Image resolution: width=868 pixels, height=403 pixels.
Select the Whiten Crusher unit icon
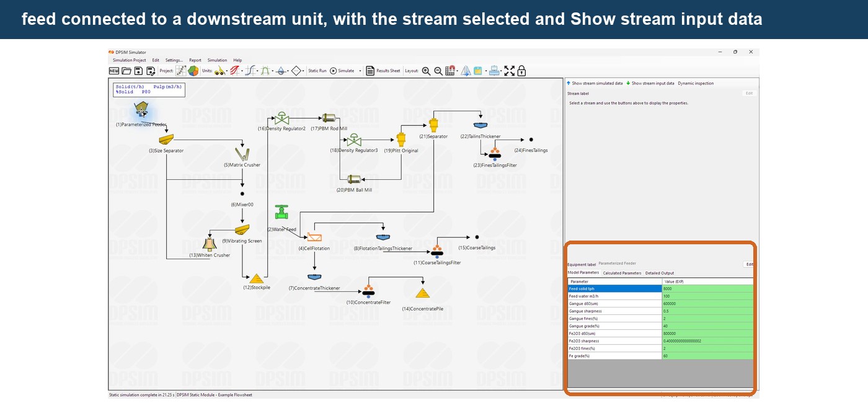209,244
